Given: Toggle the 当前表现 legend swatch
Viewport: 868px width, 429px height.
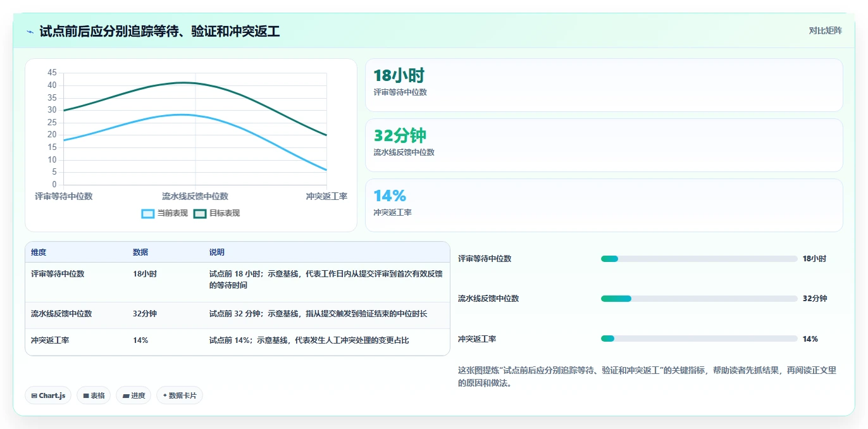Looking at the screenshot, I should (x=147, y=214).
